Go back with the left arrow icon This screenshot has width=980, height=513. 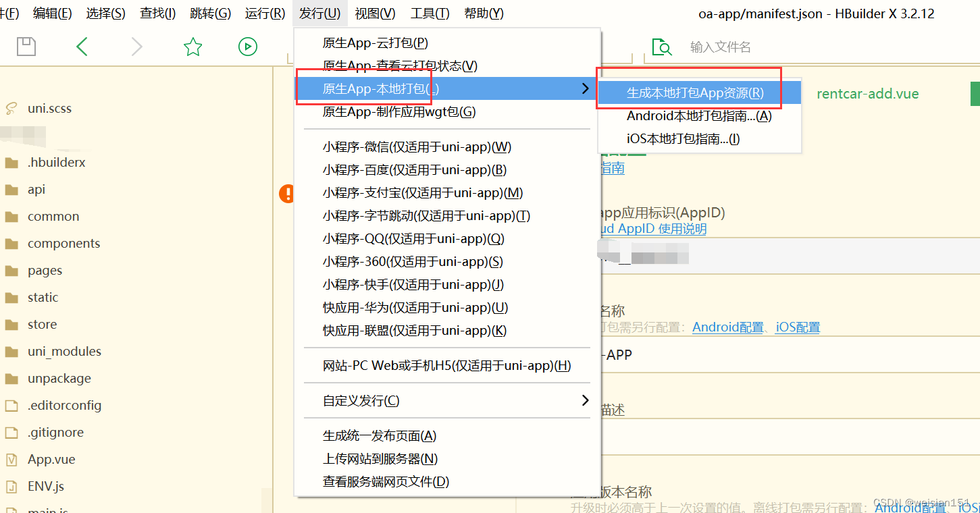tap(82, 47)
